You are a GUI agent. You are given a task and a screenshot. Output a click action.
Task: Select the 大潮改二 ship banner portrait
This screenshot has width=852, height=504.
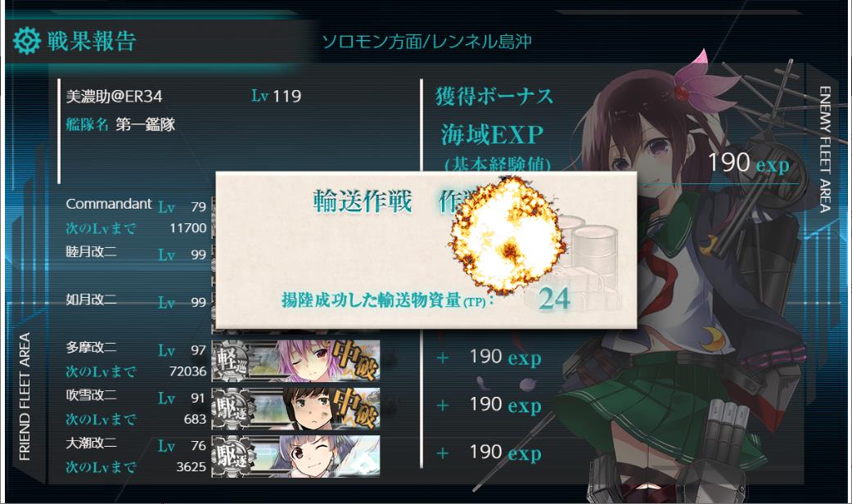click(296, 457)
